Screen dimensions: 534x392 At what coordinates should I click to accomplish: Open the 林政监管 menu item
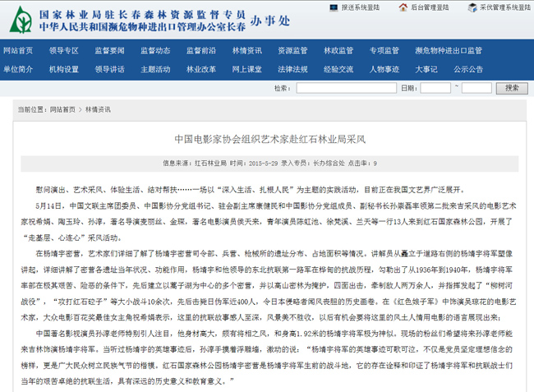(338, 51)
